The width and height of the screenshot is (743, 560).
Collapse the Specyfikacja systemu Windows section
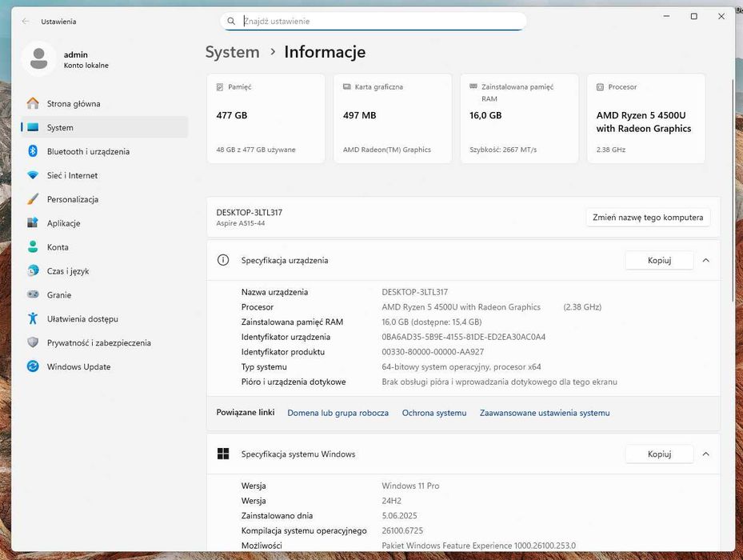coord(705,454)
